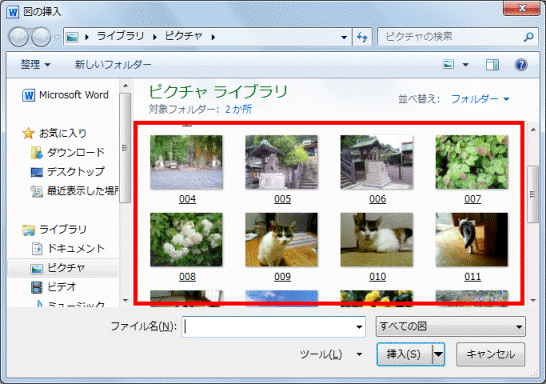Open ドキュメント library in sidebar
This screenshot has width=546, height=384.
coord(68,249)
